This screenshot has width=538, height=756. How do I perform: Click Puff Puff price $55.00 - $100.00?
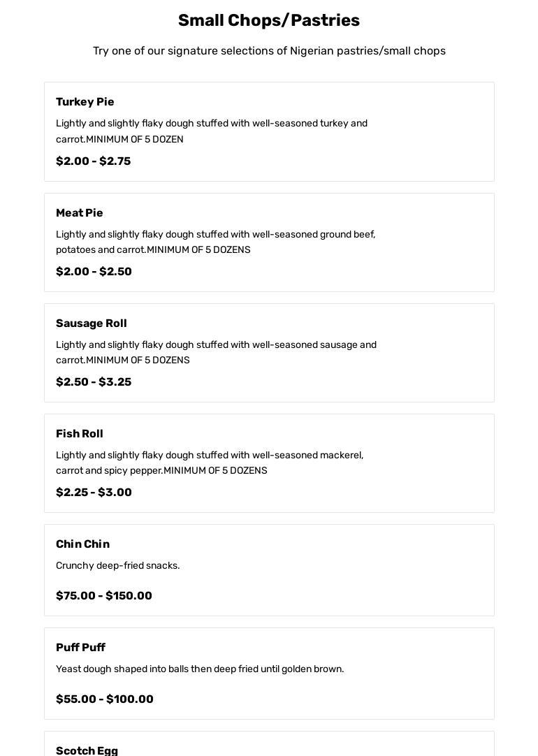click(105, 699)
